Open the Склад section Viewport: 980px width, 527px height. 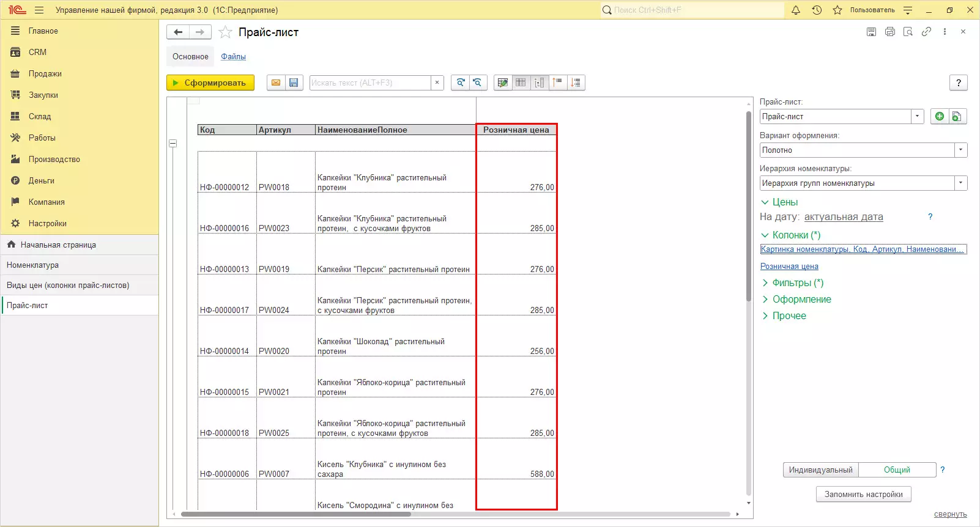coord(80,116)
